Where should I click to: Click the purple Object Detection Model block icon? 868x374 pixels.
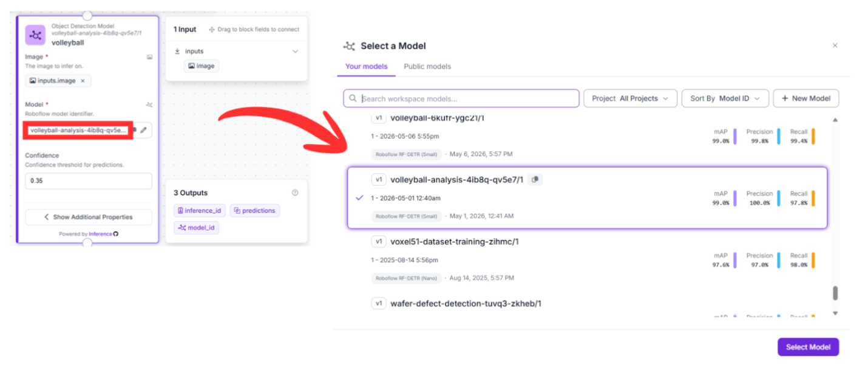click(36, 35)
